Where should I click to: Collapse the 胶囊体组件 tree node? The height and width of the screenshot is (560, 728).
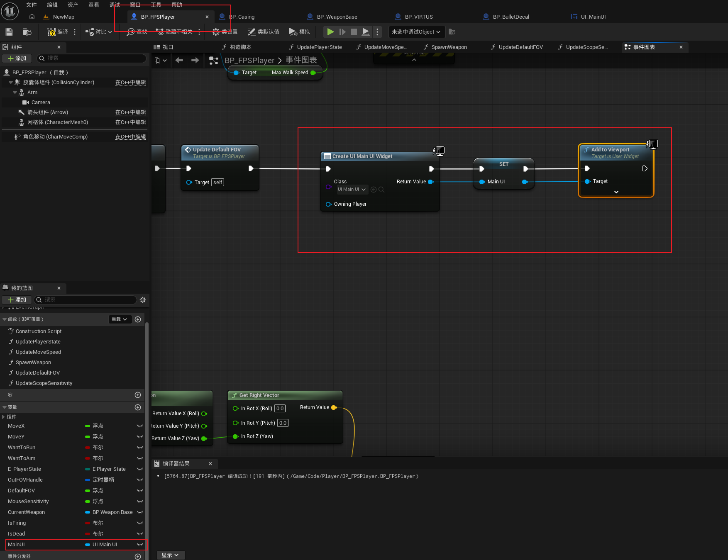11,83
